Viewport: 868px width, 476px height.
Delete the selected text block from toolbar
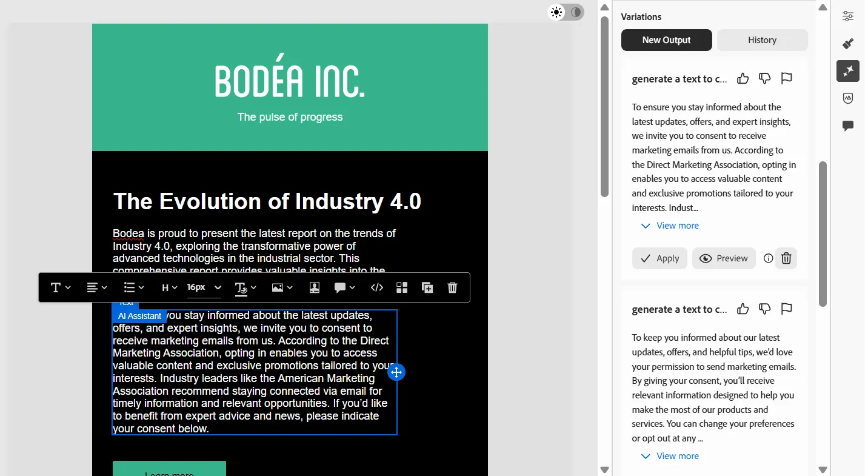pyautogui.click(x=452, y=287)
